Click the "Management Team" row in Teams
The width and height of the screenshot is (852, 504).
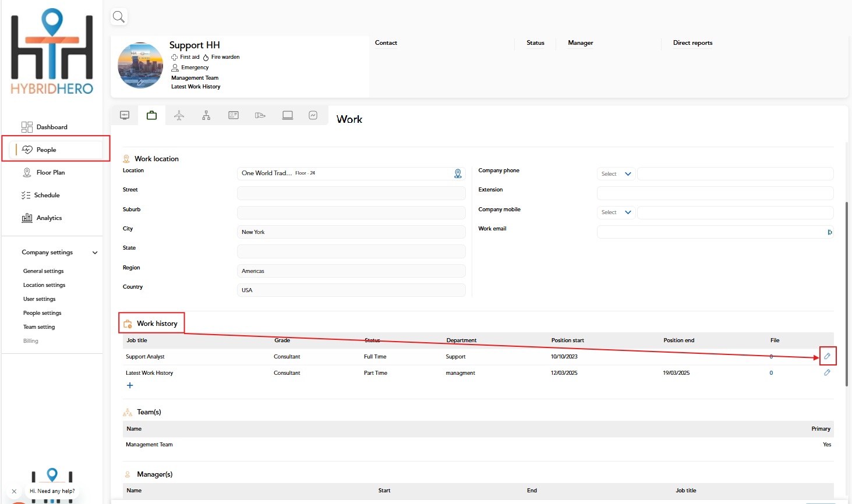tap(478, 445)
